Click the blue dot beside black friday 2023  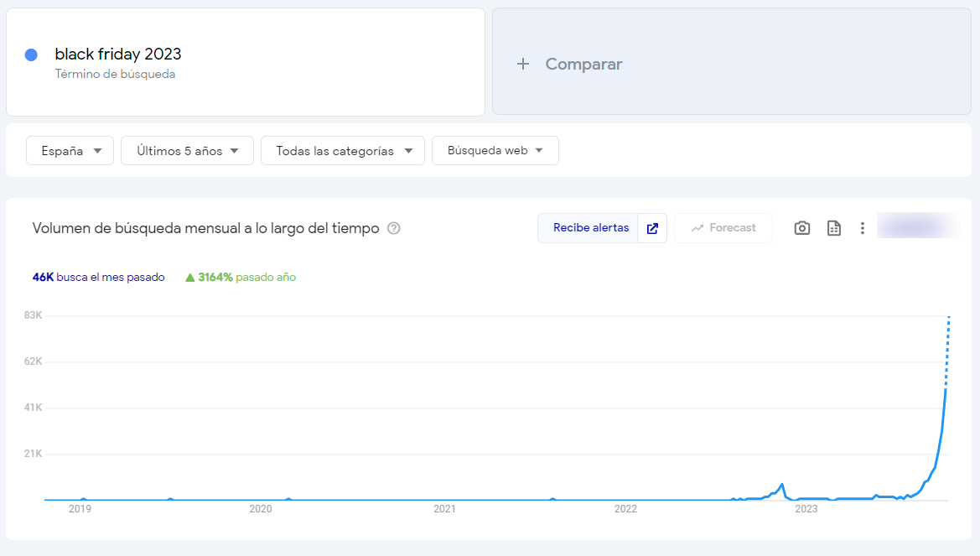31,55
